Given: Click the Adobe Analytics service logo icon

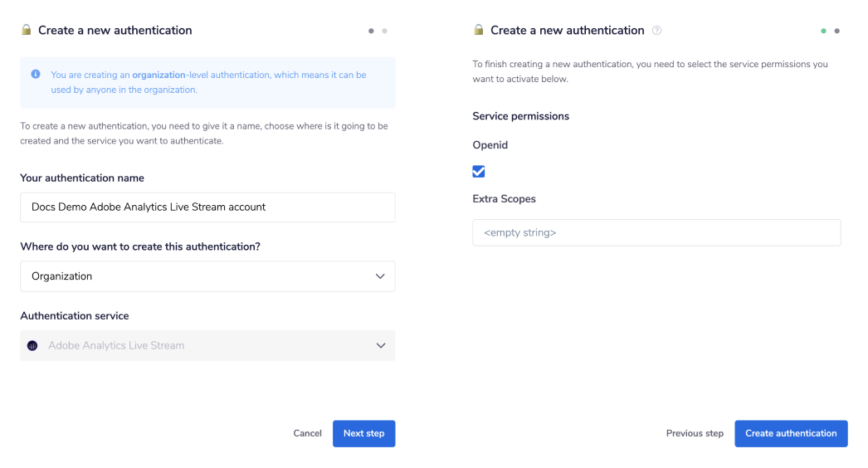Looking at the screenshot, I should [32, 345].
